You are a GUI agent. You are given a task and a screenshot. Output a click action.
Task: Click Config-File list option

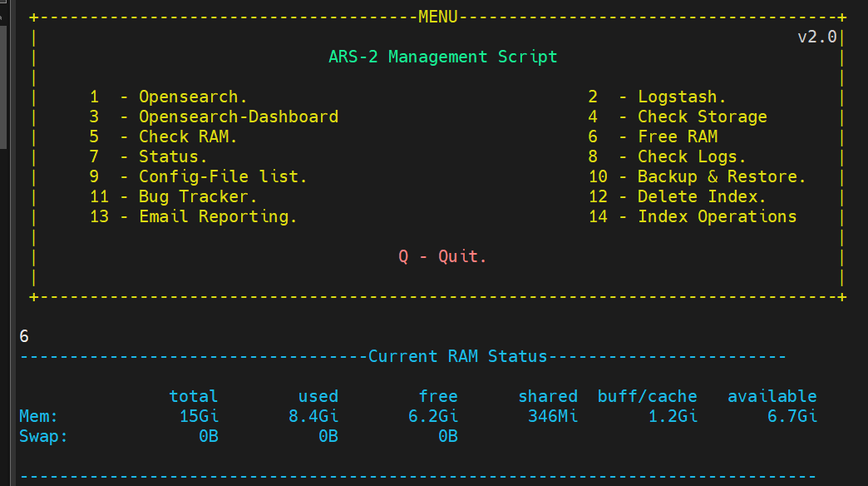(x=223, y=176)
